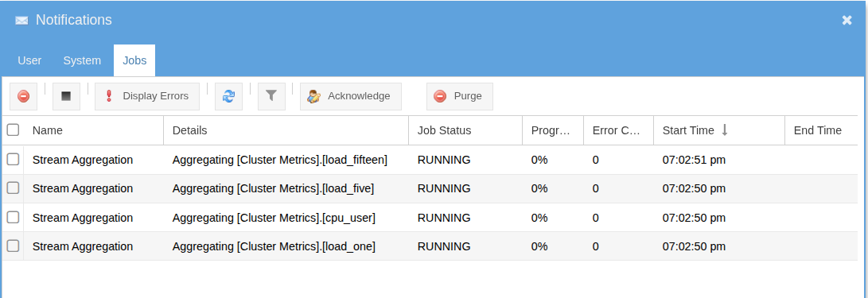Check the load_fifteen job row checkbox
Viewport: 868px width, 298px height.
(13, 159)
